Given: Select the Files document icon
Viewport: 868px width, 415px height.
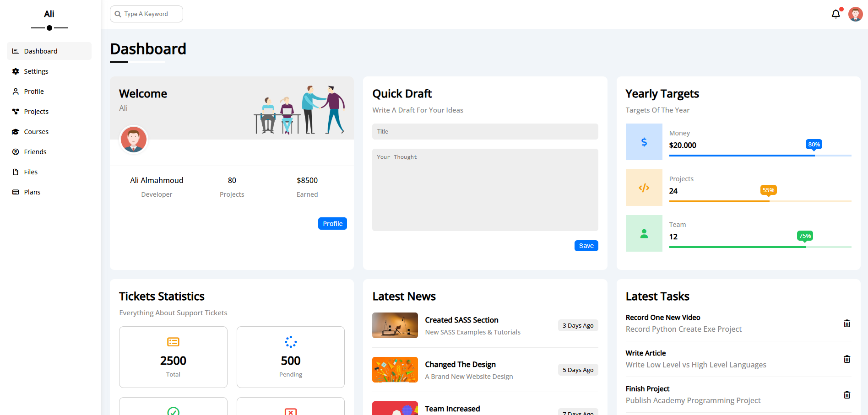Looking at the screenshot, I should click(x=15, y=172).
